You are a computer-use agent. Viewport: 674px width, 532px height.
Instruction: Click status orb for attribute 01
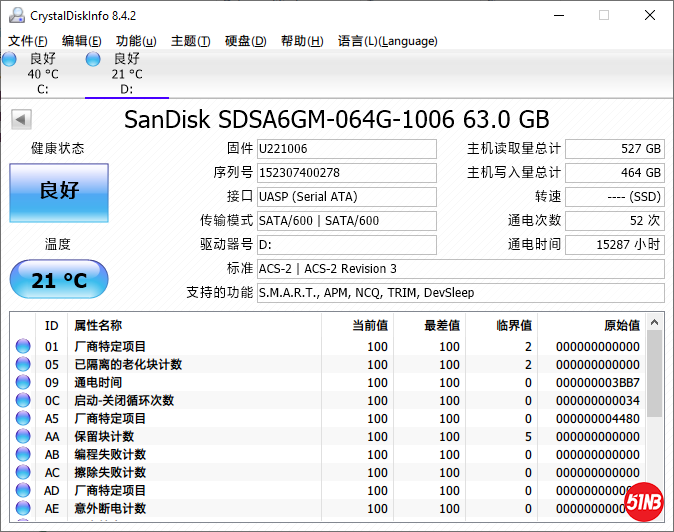click(x=23, y=347)
